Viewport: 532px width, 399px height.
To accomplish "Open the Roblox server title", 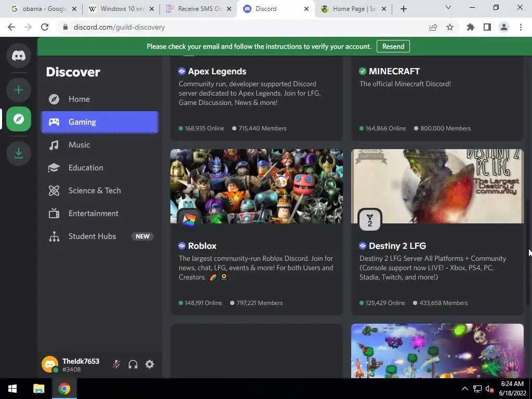I will coord(202,246).
